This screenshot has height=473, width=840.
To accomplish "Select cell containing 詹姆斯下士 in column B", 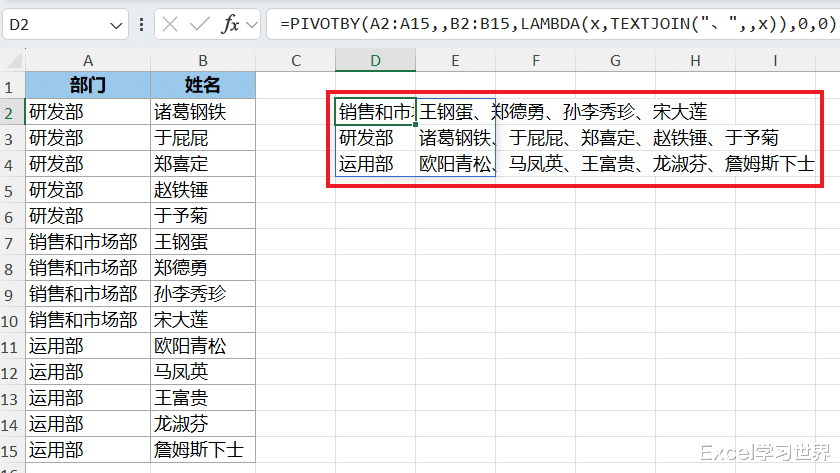I will [203, 450].
